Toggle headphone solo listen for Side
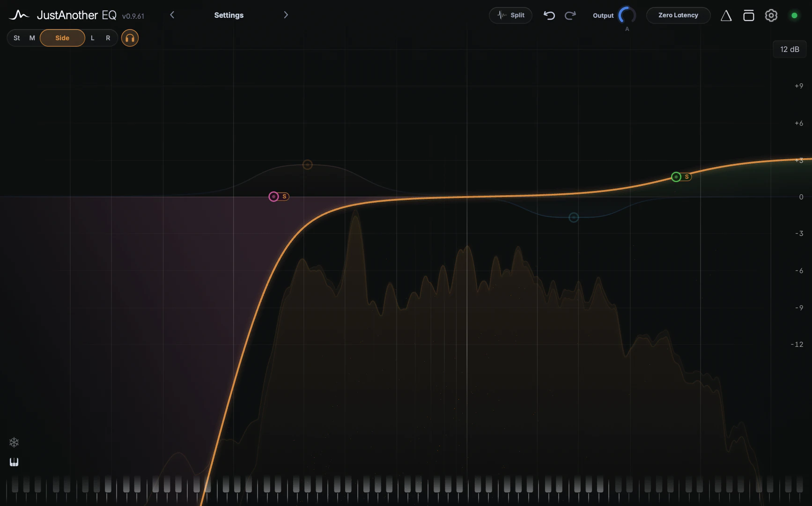Viewport: 812px width, 506px height. (x=130, y=38)
